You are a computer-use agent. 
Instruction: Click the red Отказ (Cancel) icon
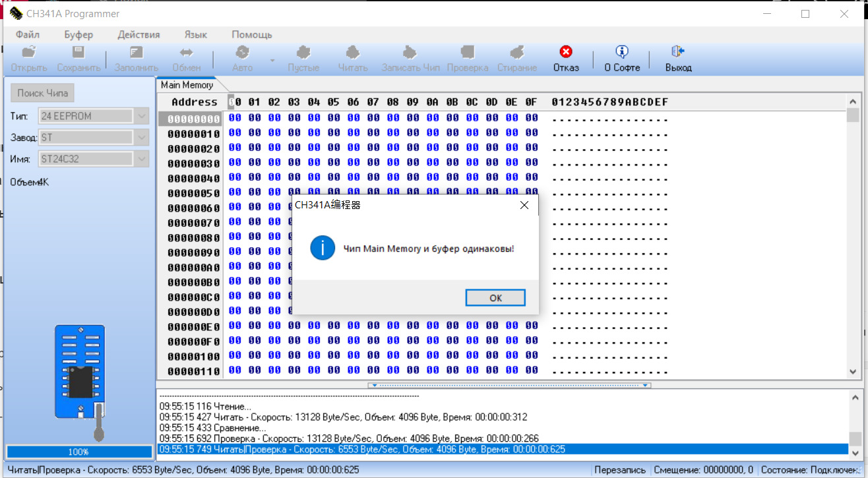tap(566, 52)
